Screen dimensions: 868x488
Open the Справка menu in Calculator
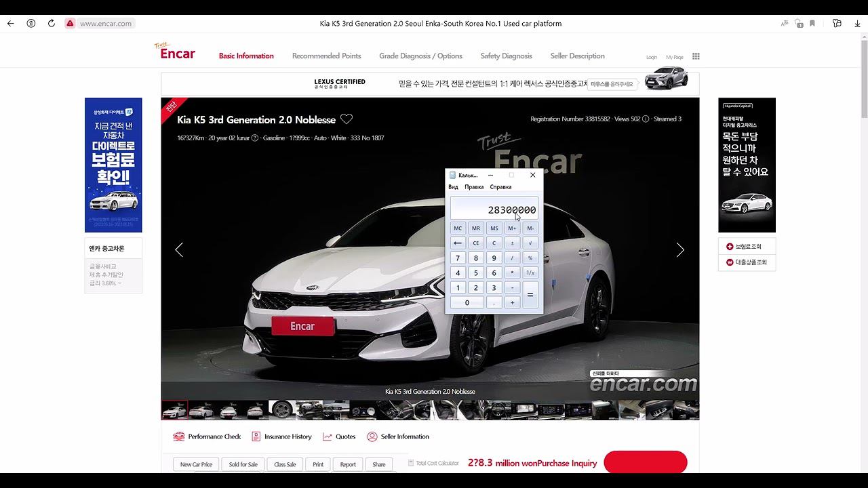pos(500,187)
